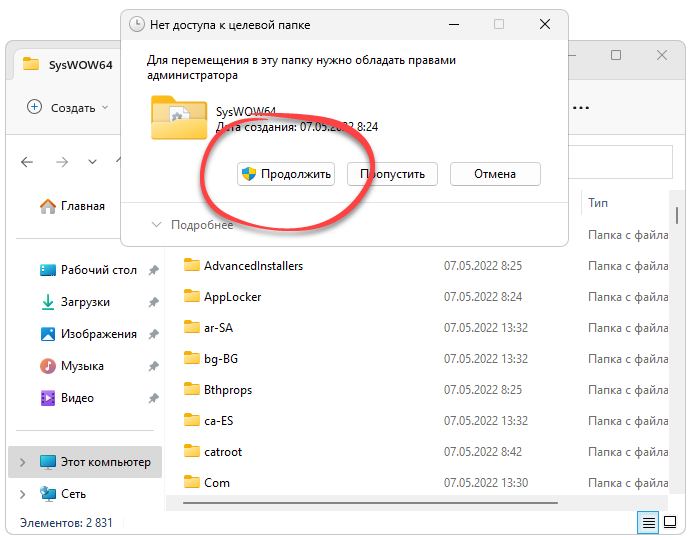
Task: Click the Отмена button
Action: [x=495, y=174]
